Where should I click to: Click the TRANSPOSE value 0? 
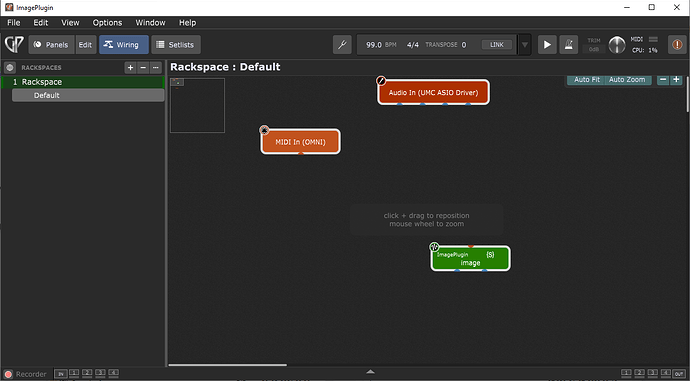pos(464,45)
